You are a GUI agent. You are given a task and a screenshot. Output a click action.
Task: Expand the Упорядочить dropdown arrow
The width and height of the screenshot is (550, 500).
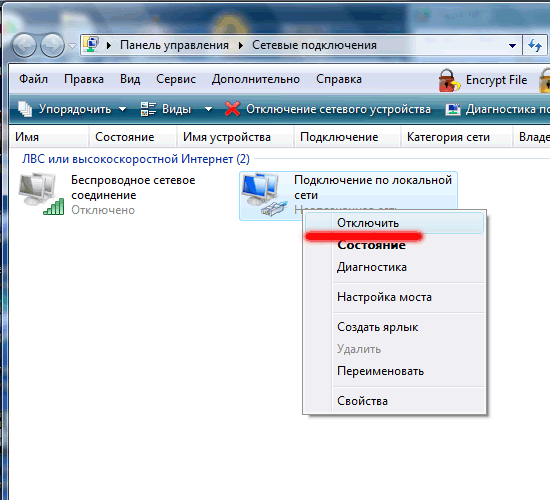(x=122, y=109)
